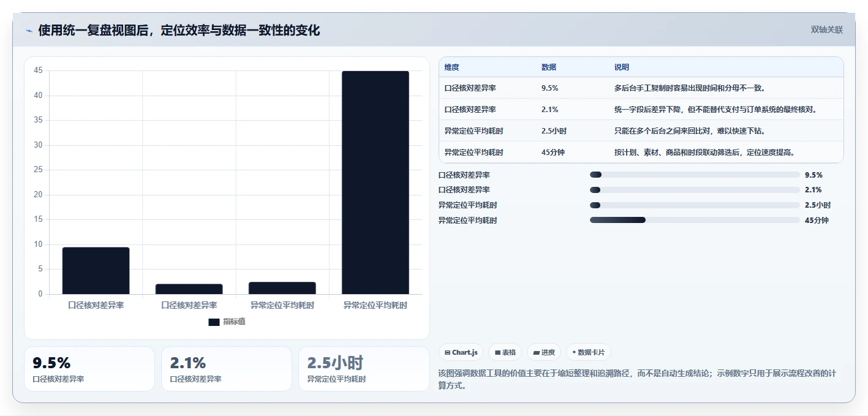This screenshot has height=416, width=868.
Task: Click the 指标值 legend color box
Action: click(214, 322)
